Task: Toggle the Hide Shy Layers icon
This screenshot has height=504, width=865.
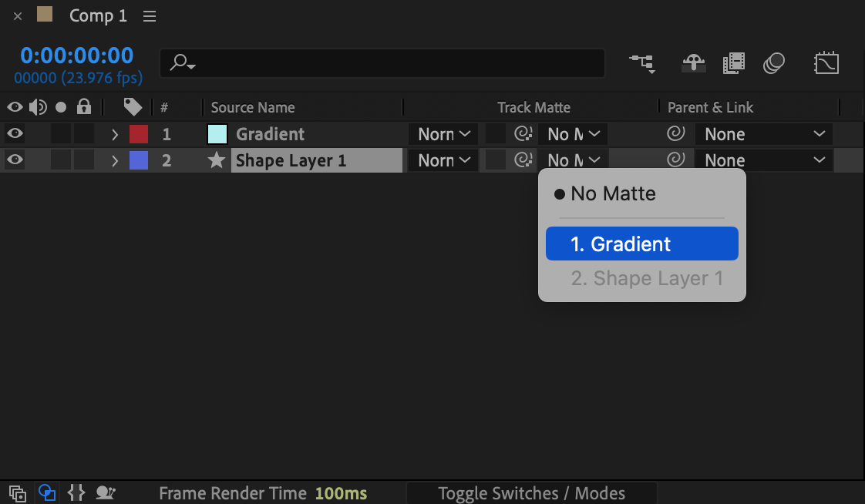Action: 694,63
